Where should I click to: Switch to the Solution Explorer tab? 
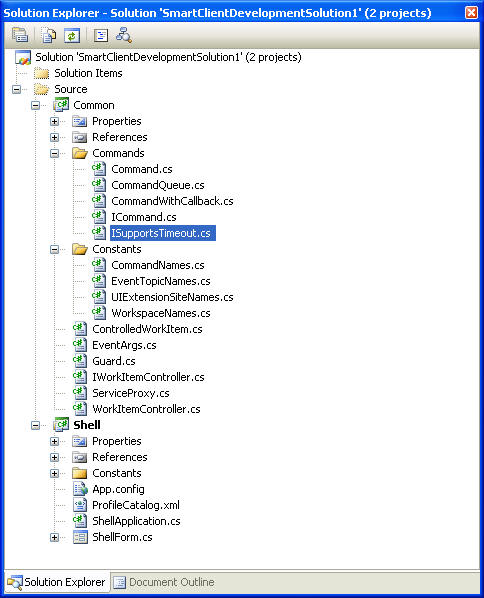tap(57, 582)
